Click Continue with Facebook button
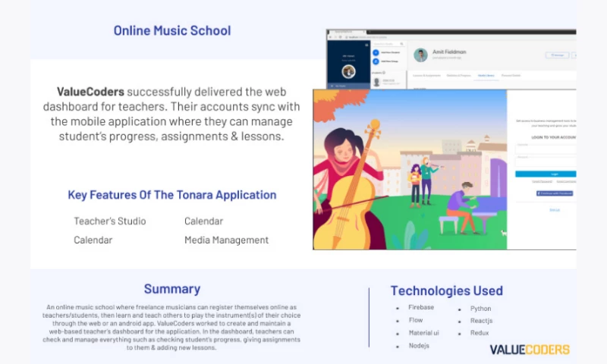607x364 pixels. coord(555,193)
